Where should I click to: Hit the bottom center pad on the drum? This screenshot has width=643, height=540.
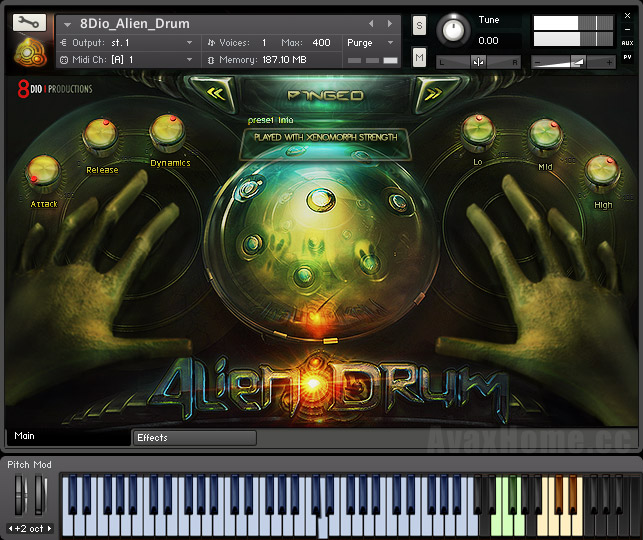(304, 274)
